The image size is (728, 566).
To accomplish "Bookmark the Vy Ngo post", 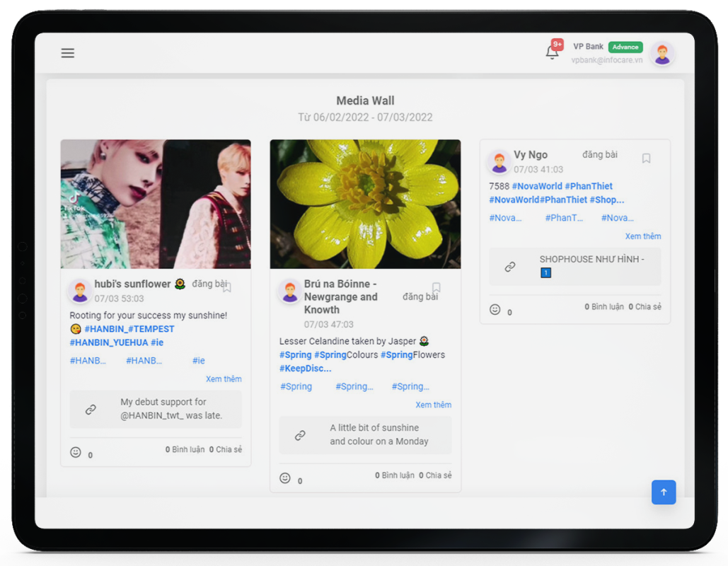I will [646, 158].
